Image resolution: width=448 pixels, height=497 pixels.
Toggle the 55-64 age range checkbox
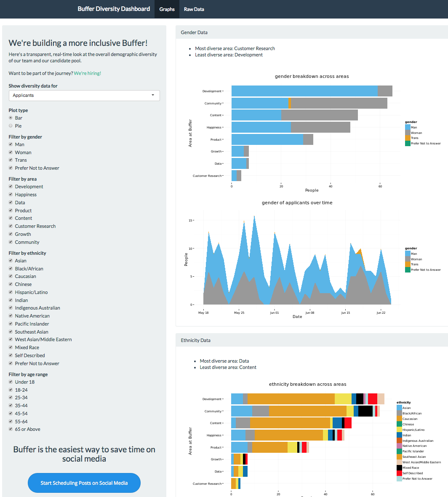pos(11,421)
